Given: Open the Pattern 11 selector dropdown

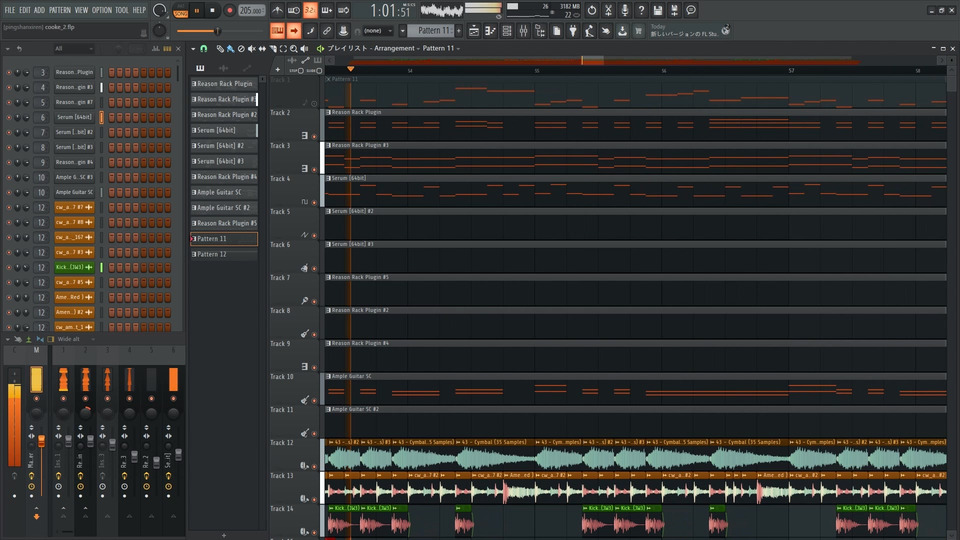Looking at the screenshot, I should click(435, 31).
